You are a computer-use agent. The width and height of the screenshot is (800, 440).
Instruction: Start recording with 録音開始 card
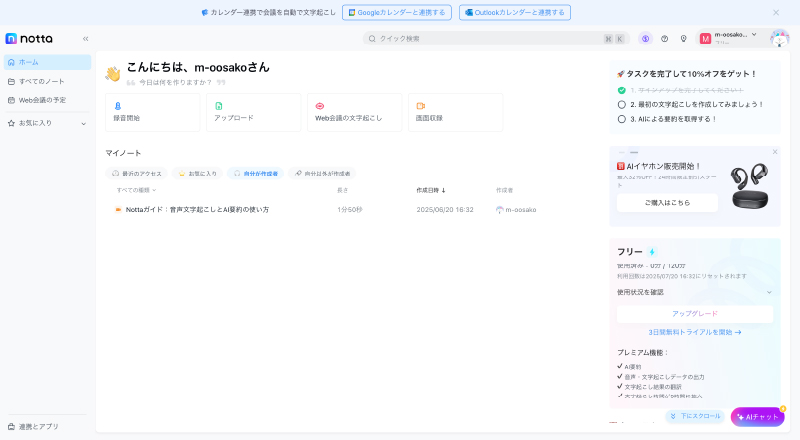coord(153,112)
